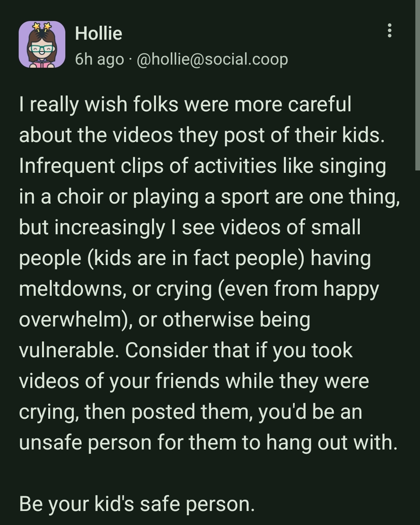Select the word "meltdowns" in the post
Viewport: 420px width, 525px height.
point(70,288)
